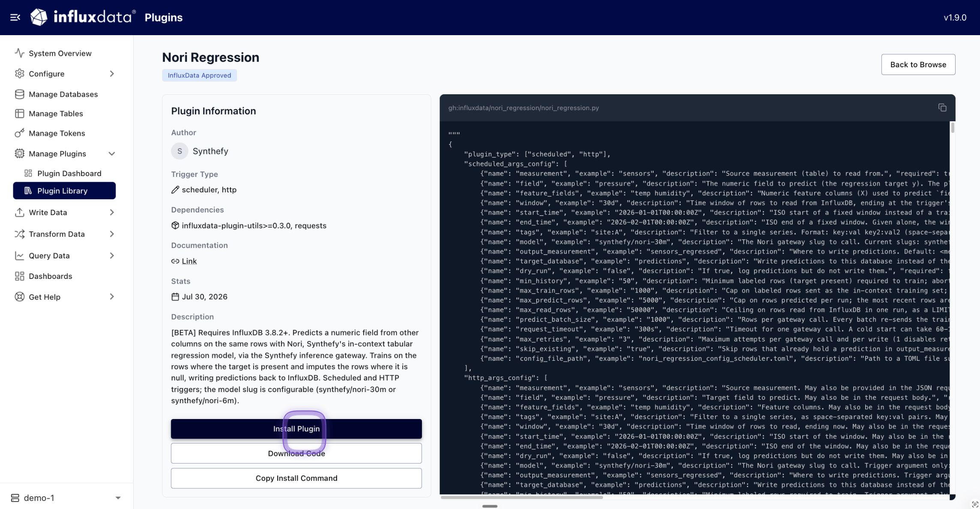This screenshot has height=509, width=980.
Task: Collapse the Manage Plugins chevron
Action: point(112,154)
